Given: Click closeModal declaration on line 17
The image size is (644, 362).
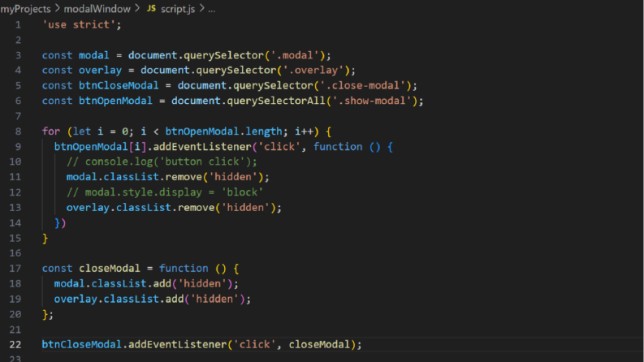Looking at the screenshot, I should (110, 269).
